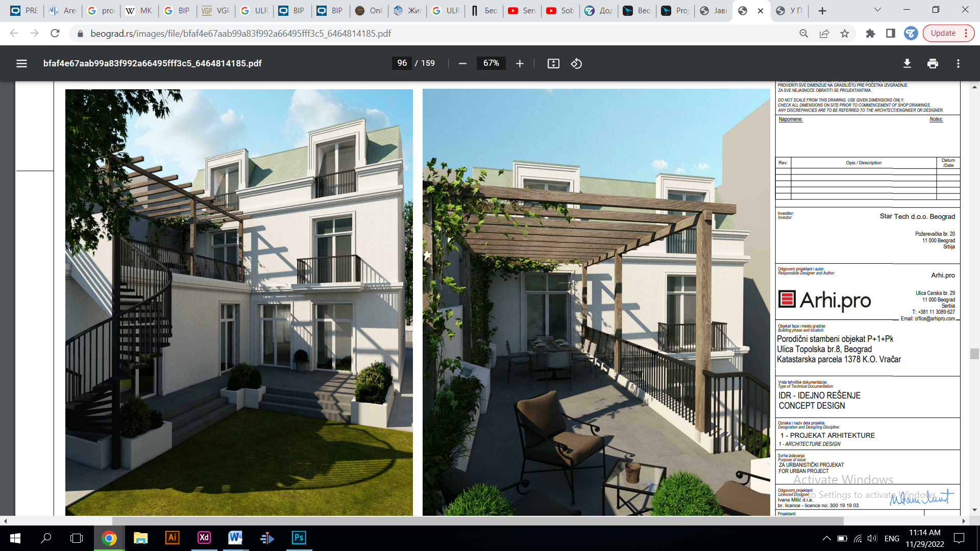Click the horizontal scrollbar at the bottom
Image resolution: width=980 pixels, height=551 pixels.
[478, 521]
